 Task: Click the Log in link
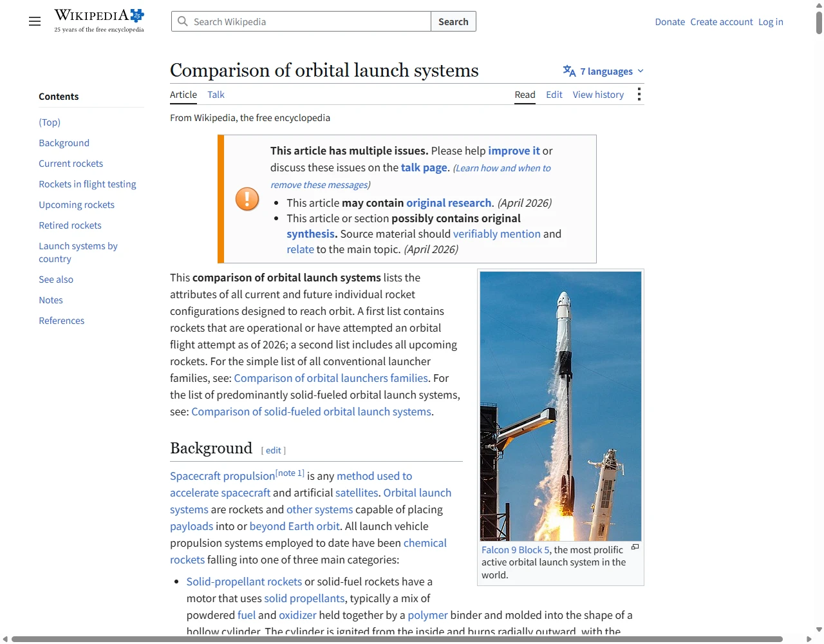tap(771, 22)
